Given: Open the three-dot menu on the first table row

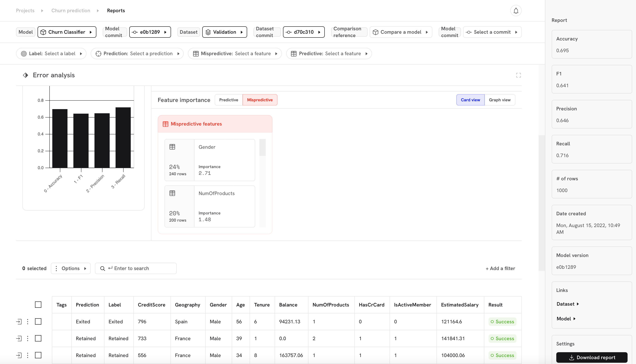Looking at the screenshot, I should click(x=28, y=321).
